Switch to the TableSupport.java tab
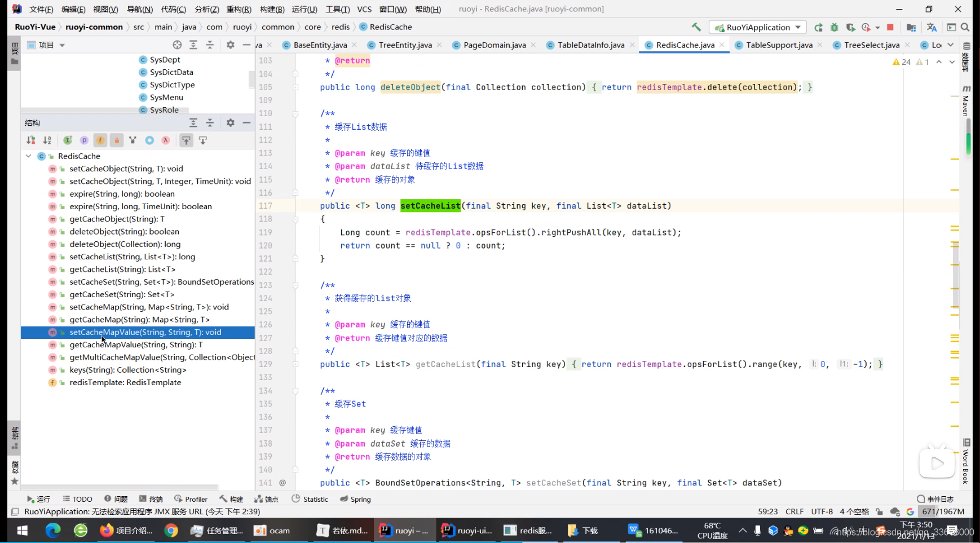 point(779,45)
